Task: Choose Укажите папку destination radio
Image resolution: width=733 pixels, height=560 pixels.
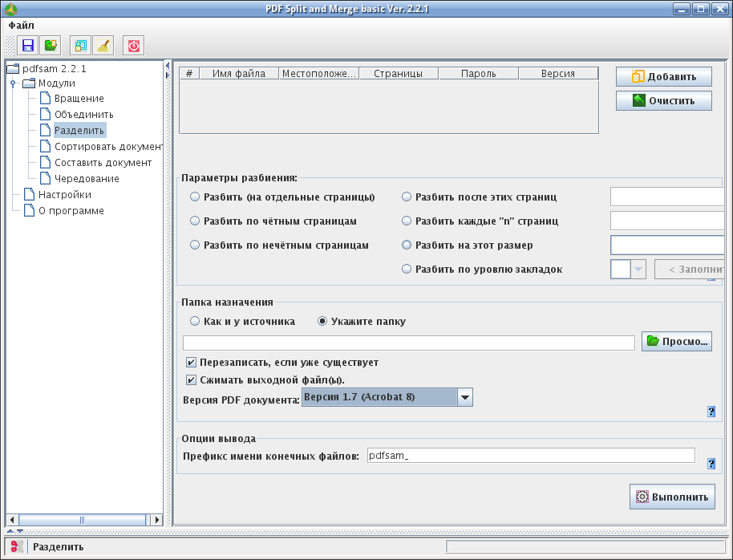Action: [x=322, y=322]
